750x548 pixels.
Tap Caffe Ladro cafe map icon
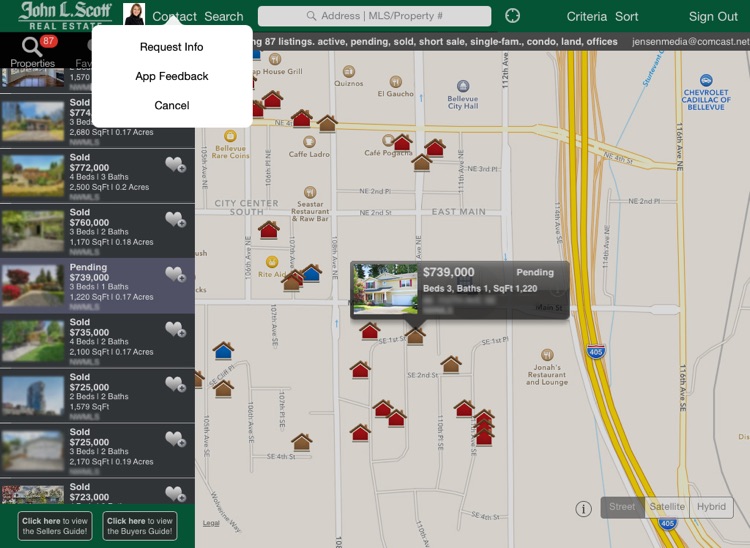tap(309, 142)
